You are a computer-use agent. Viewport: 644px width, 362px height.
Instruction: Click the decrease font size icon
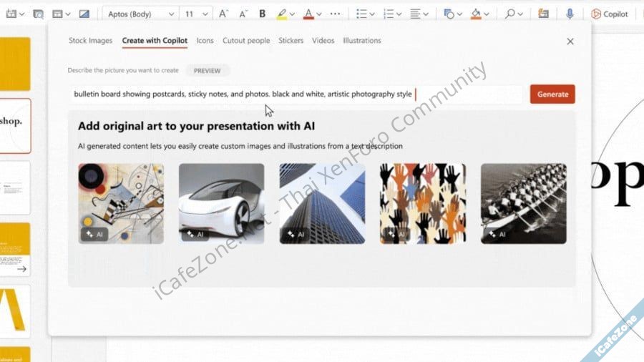coord(243,14)
